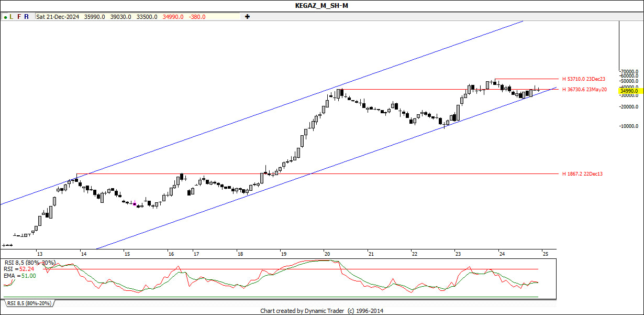The height and width of the screenshot is (315, 644).
Task: Click year 25 on the time axis
Action: coord(545,254)
